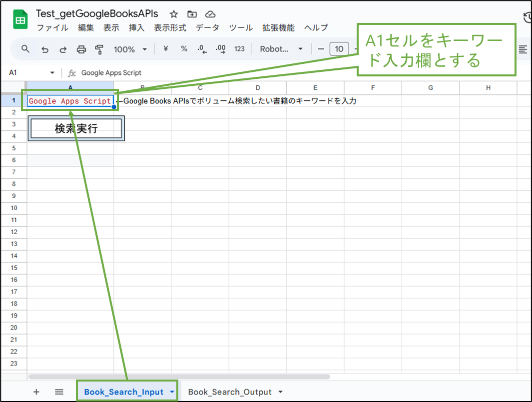Select cell A1 containing Google Apps Script

[70, 101]
